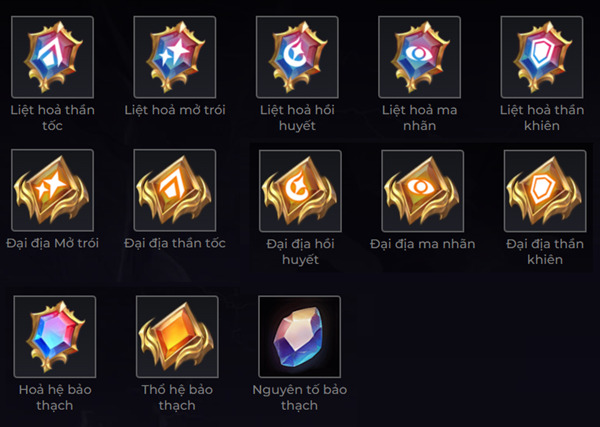Image resolution: width=600 pixels, height=427 pixels.
Task: Click the Liệt hoả mở trói gem icon
Action: tap(175, 56)
